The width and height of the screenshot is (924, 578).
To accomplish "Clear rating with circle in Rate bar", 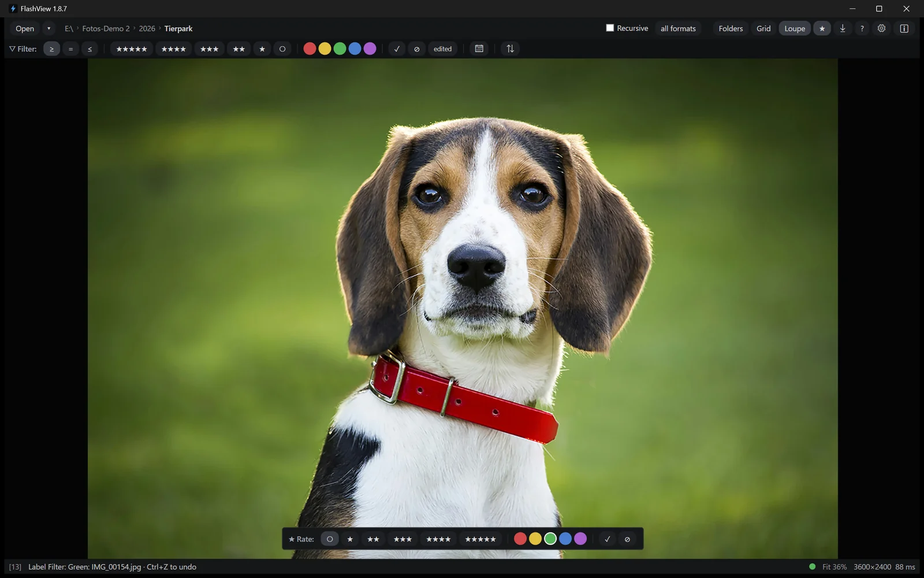I will (330, 539).
